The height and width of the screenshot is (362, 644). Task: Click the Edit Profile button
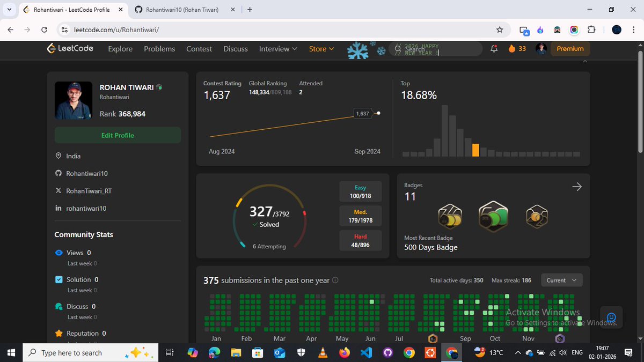[118, 135]
